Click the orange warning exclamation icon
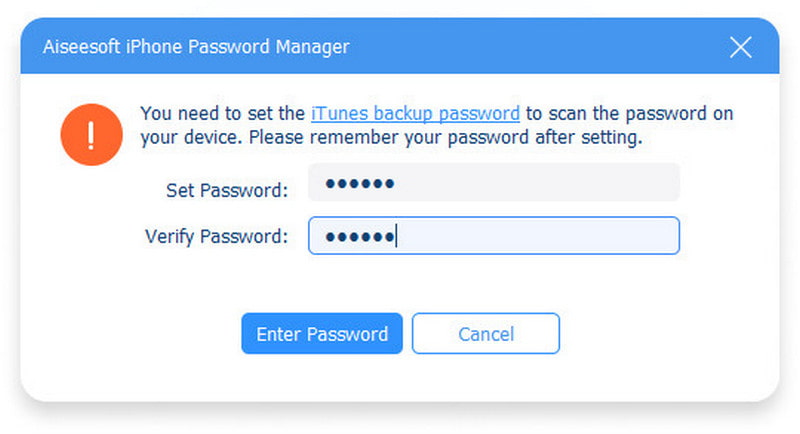The width and height of the screenshot is (800, 434). pyautogui.click(x=89, y=133)
